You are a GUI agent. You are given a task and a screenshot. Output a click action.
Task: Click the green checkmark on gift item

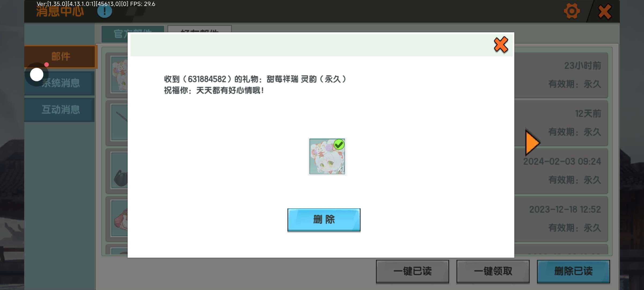(339, 144)
